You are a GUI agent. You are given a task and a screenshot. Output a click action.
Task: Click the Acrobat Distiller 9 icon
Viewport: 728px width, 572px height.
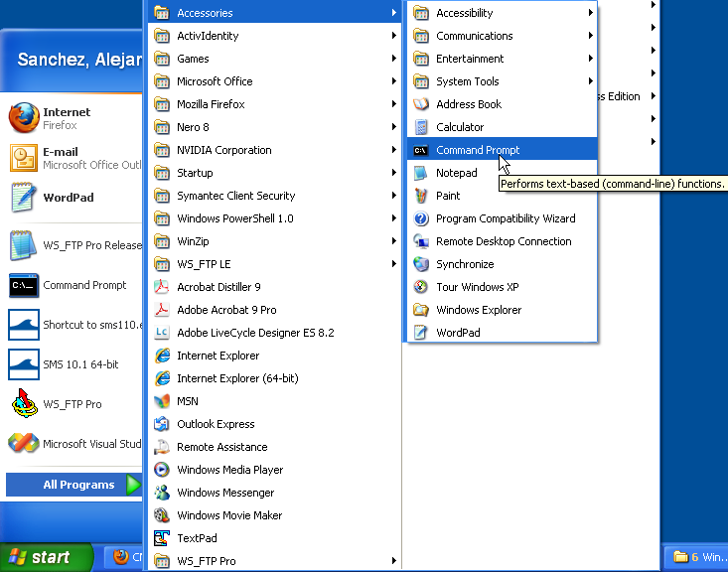tap(162, 287)
